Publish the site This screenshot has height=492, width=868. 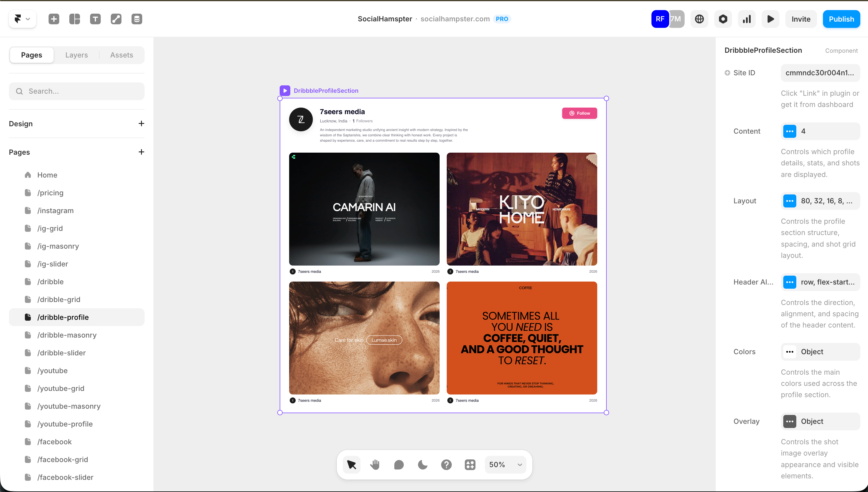pos(841,19)
